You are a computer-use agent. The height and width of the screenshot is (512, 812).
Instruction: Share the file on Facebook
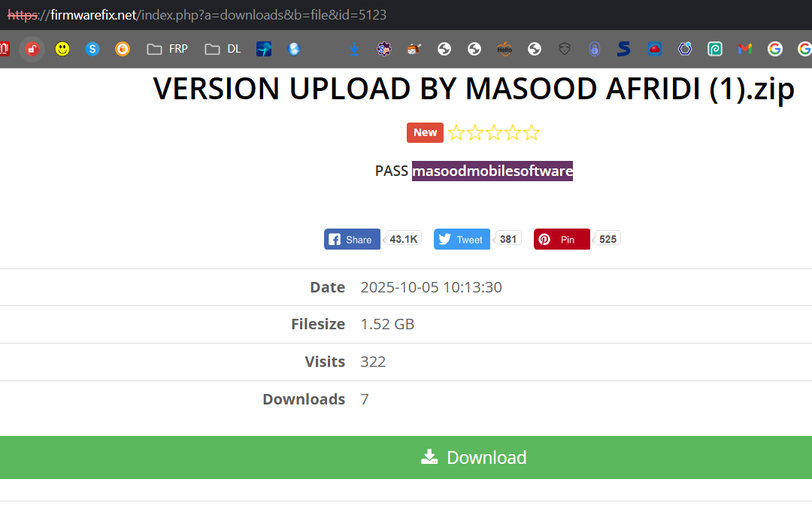pos(352,239)
